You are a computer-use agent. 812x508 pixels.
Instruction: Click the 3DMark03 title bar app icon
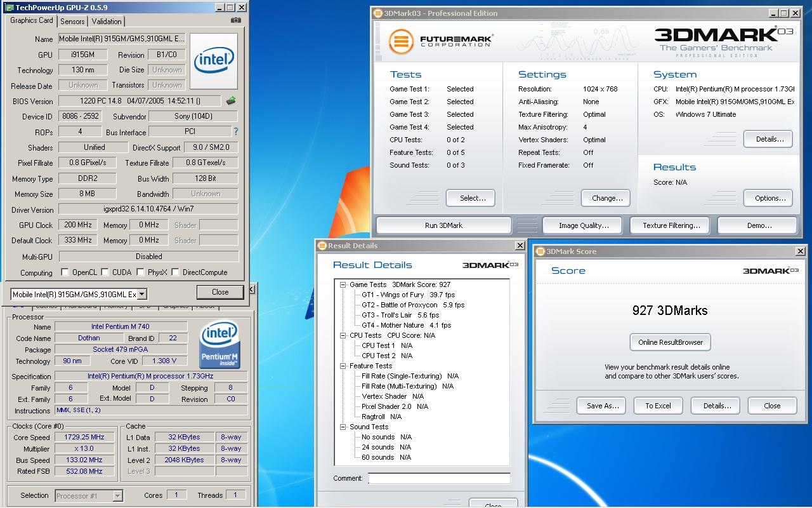[x=378, y=13]
